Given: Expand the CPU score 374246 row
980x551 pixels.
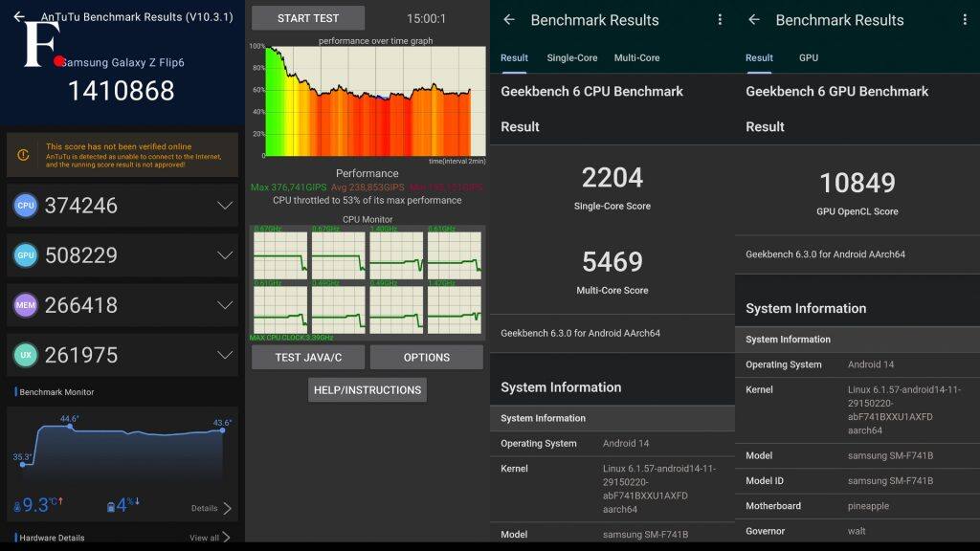Looking at the screenshot, I should (122, 206).
